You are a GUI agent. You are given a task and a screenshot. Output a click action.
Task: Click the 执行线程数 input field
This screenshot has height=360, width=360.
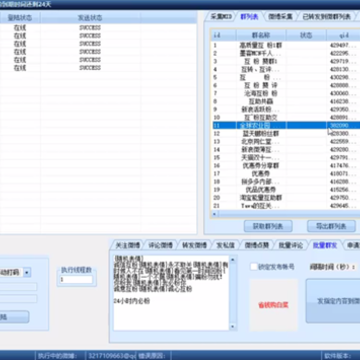click(x=76, y=280)
